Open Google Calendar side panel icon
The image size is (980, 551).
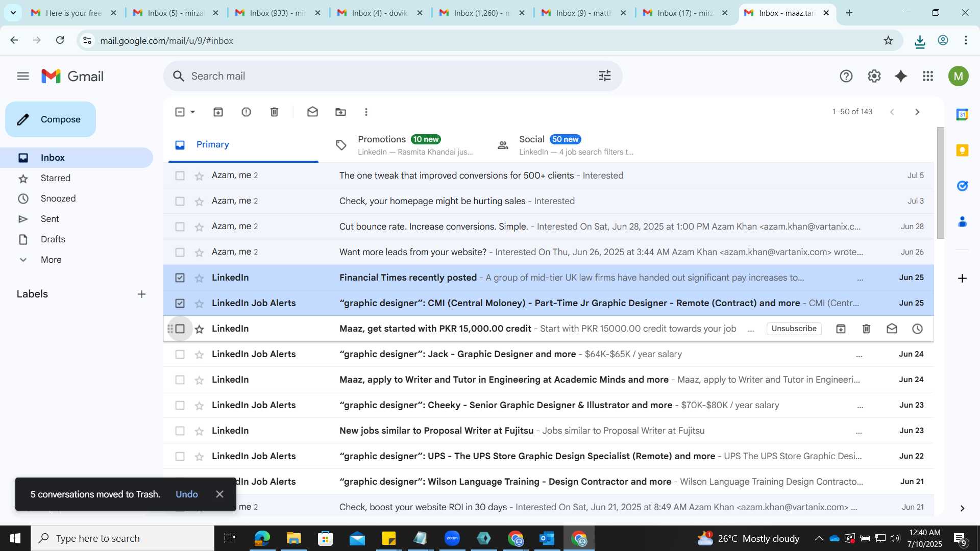click(962, 114)
